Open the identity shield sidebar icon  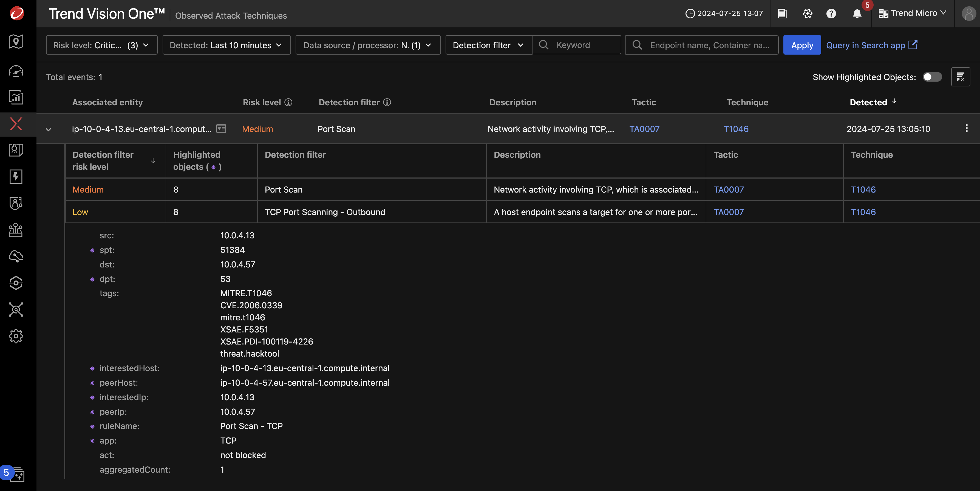point(16,203)
